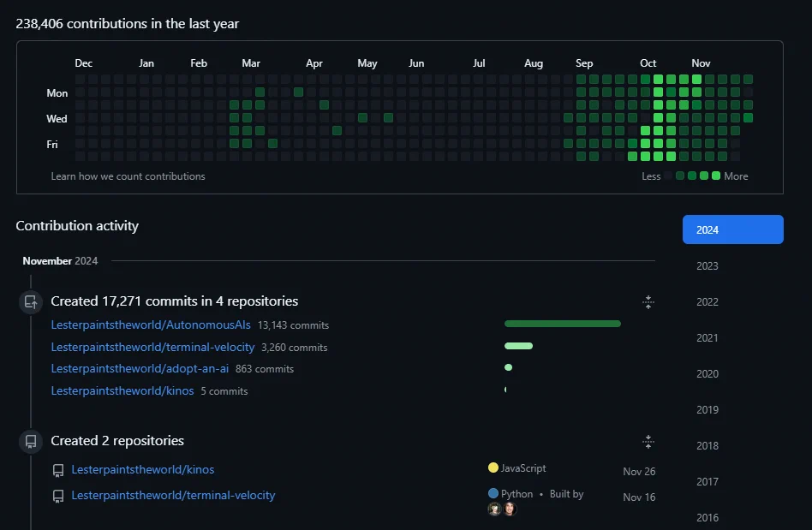Click the blue Python language dot
This screenshot has width=812, height=530.
point(493,493)
